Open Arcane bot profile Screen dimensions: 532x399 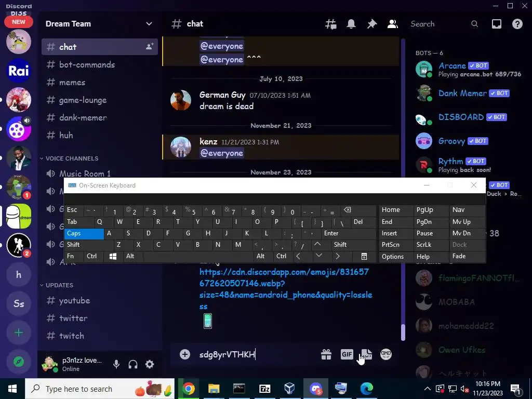coord(470,69)
